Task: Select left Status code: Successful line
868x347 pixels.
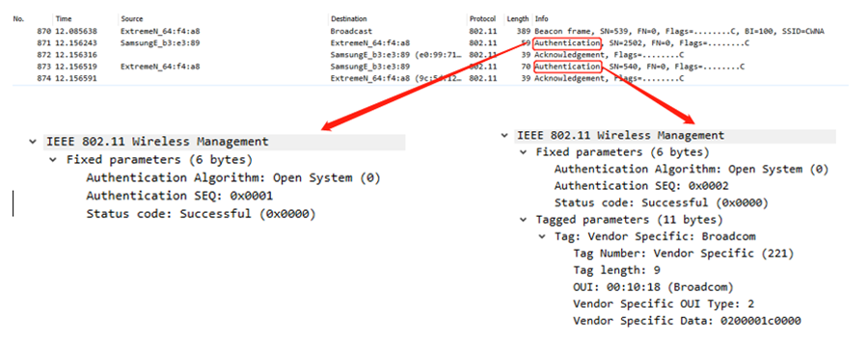Action: coord(201,214)
